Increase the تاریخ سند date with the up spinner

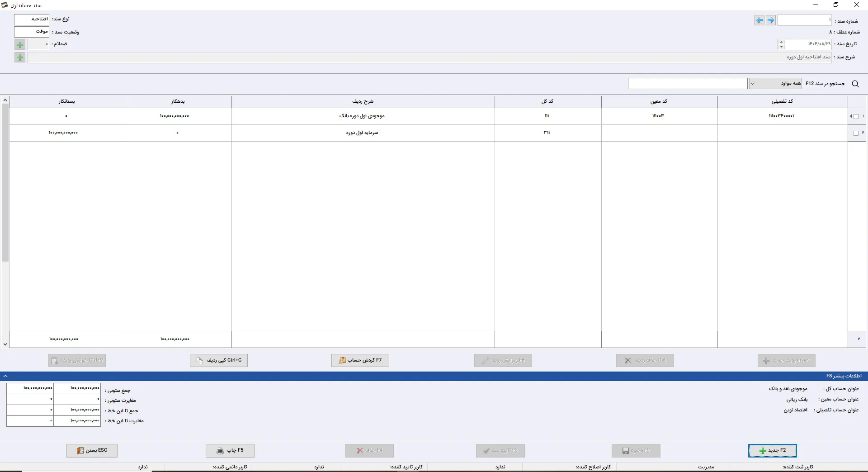[x=781, y=42]
